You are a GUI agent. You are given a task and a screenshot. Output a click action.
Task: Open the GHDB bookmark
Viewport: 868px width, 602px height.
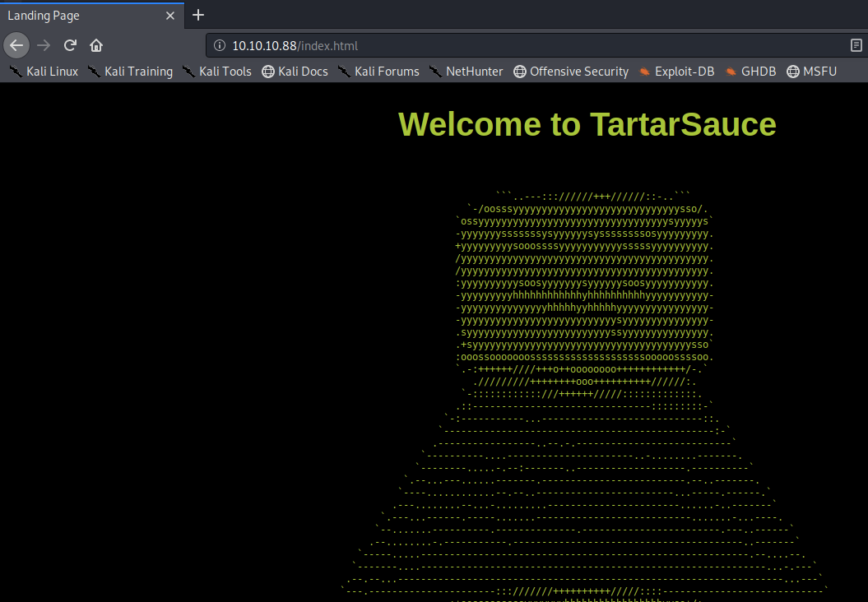pos(750,72)
